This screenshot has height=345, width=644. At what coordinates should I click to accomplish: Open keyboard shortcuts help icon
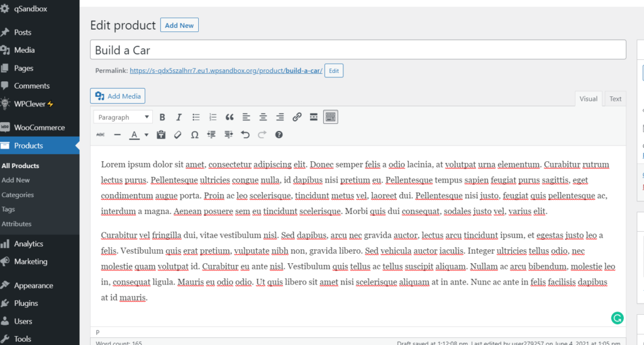pos(279,135)
